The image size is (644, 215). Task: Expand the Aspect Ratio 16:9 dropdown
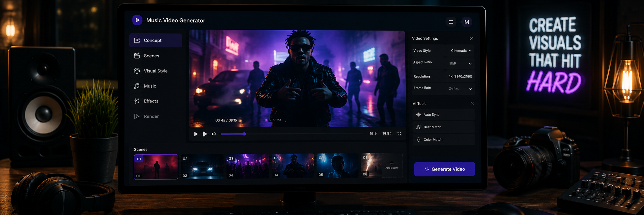click(x=460, y=64)
